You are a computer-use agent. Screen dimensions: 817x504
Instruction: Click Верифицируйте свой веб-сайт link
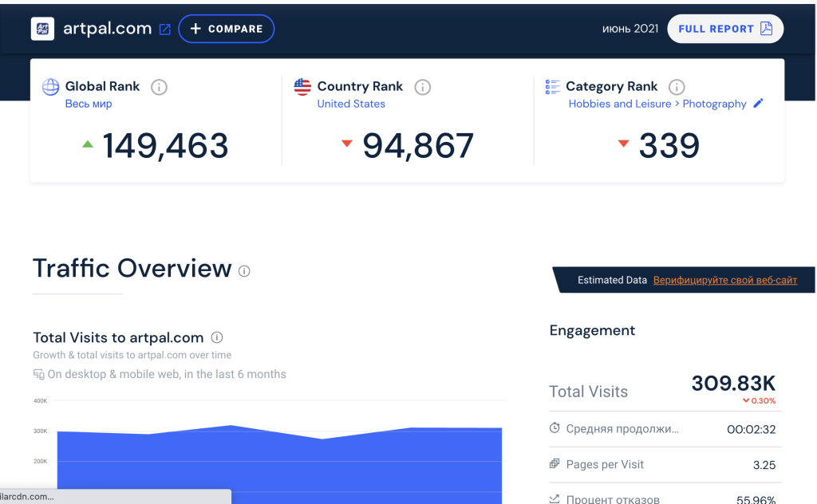tap(724, 280)
